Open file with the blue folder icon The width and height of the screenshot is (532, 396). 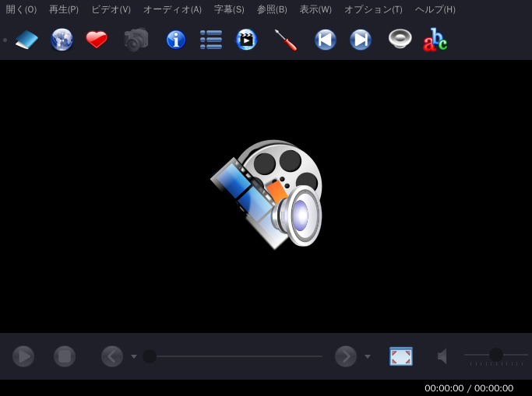tap(26, 40)
